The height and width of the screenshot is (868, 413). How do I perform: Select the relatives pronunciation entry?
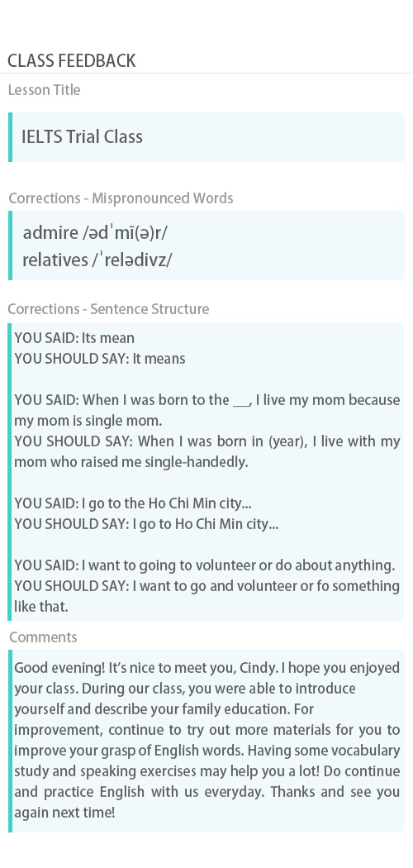tap(97, 260)
